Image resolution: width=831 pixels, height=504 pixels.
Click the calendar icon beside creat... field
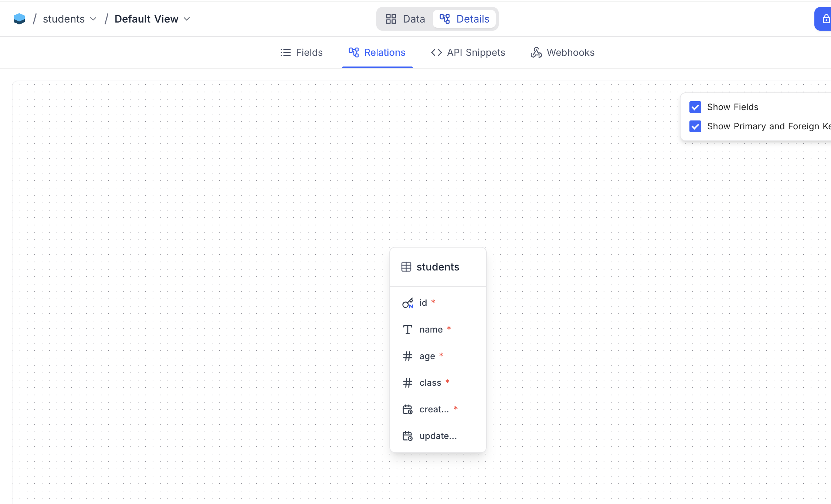(407, 409)
